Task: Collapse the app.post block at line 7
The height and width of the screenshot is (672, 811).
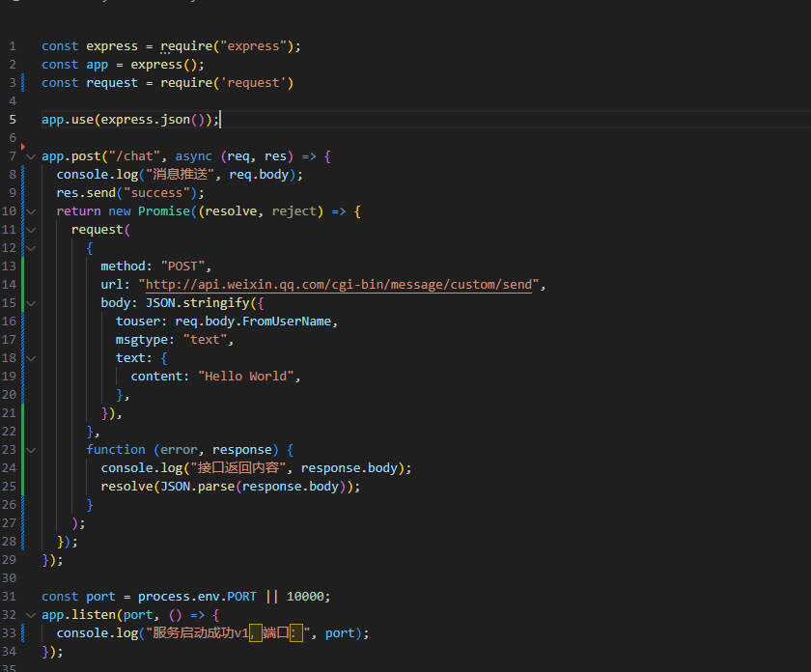Action: click(x=31, y=156)
